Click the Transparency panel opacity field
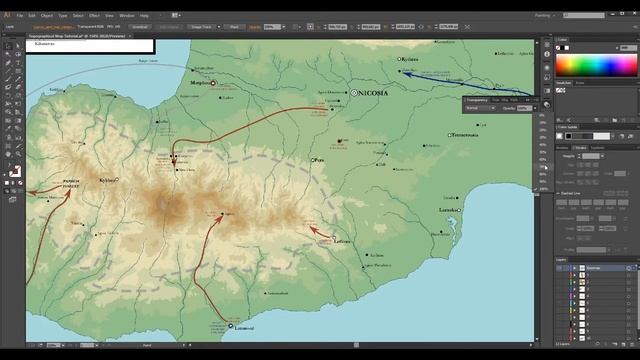This screenshot has height=360, width=640. pos(524,108)
